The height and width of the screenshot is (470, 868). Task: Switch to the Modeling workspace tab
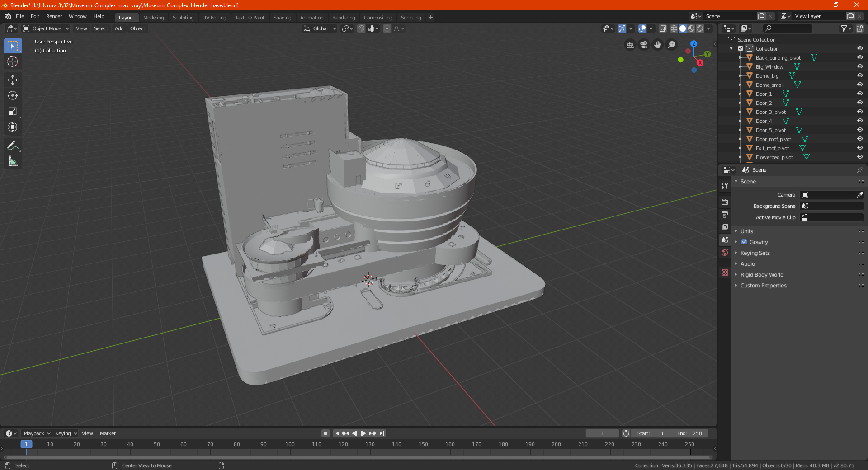(x=153, y=18)
